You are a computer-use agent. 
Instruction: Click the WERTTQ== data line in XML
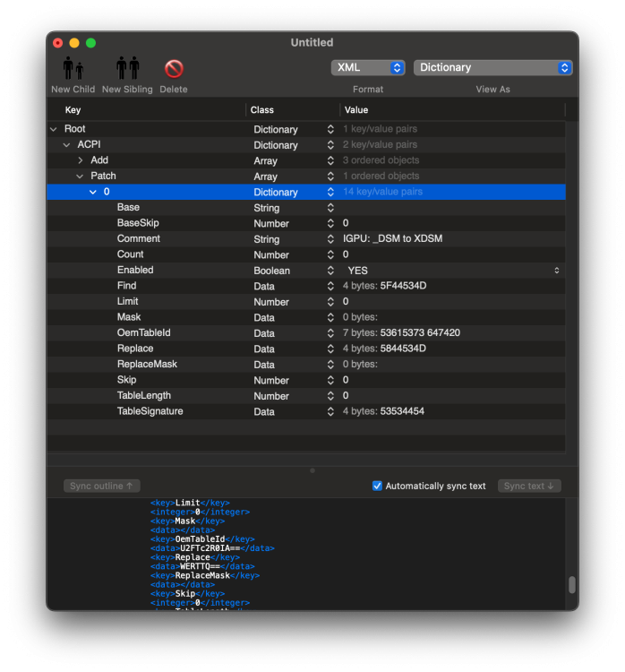(202, 566)
